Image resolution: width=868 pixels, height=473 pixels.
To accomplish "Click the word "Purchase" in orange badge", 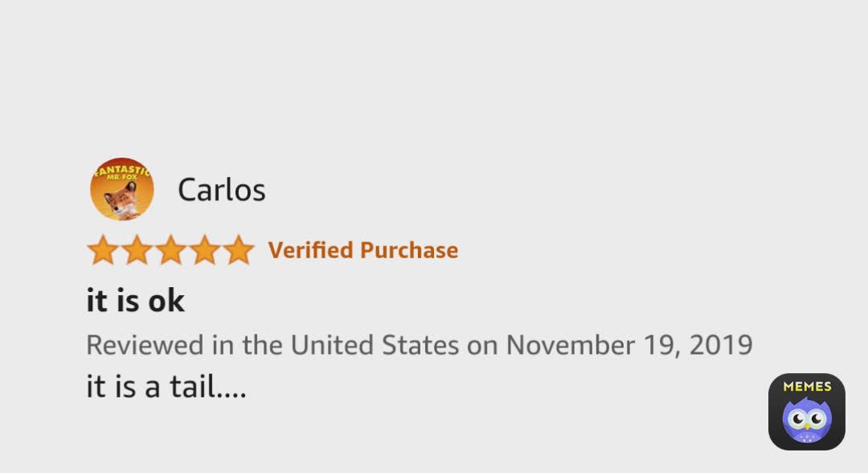I will click(409, 250).
